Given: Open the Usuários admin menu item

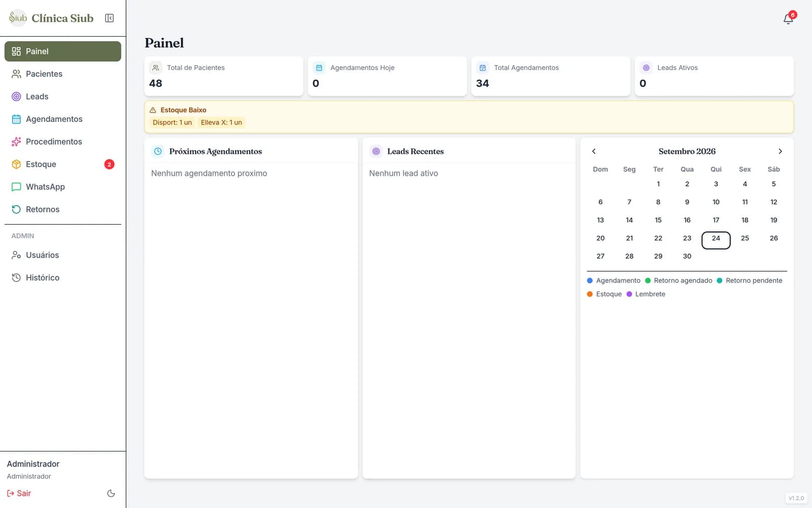Looking at the screenshot, I should 63,255.
